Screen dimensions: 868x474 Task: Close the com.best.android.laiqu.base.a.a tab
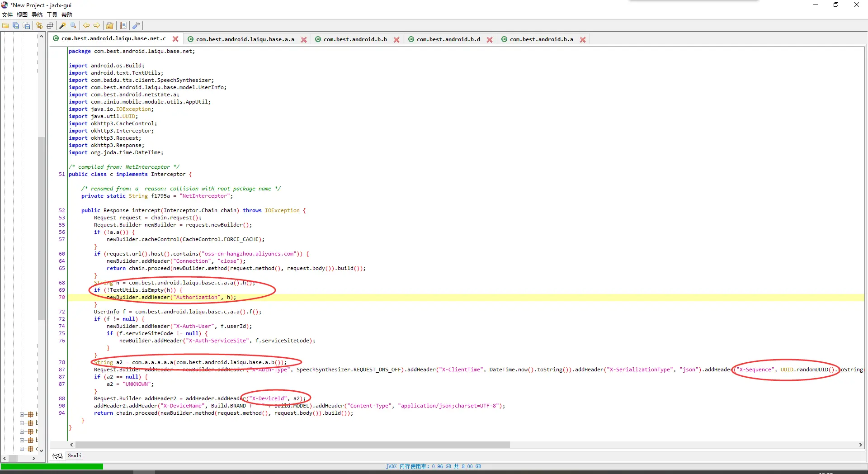point(304,40)
